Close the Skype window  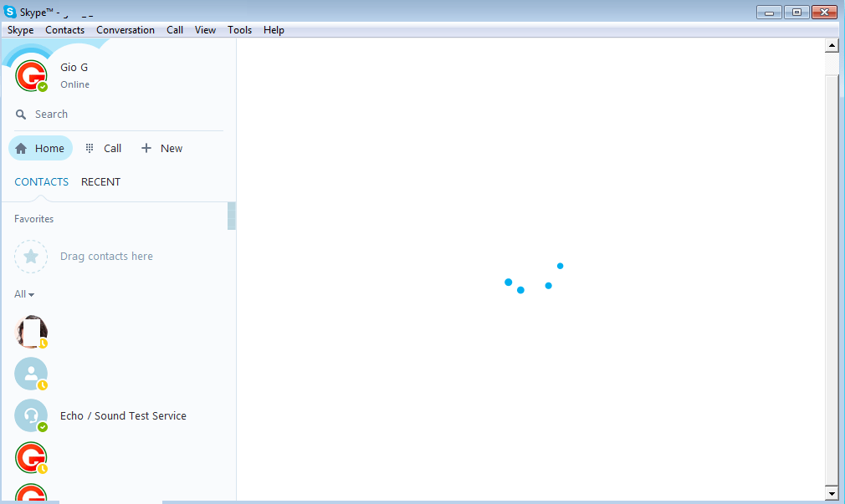coord(824,12)
